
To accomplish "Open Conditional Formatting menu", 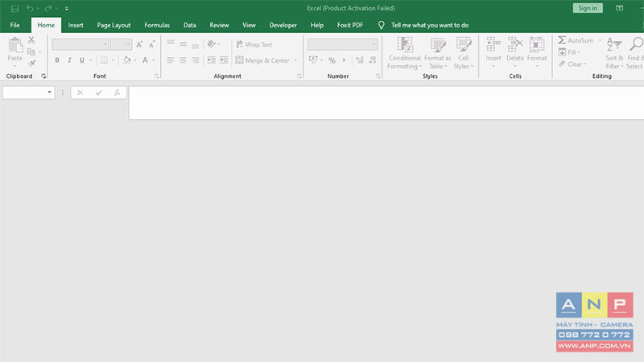I will (x=405, y=53).
